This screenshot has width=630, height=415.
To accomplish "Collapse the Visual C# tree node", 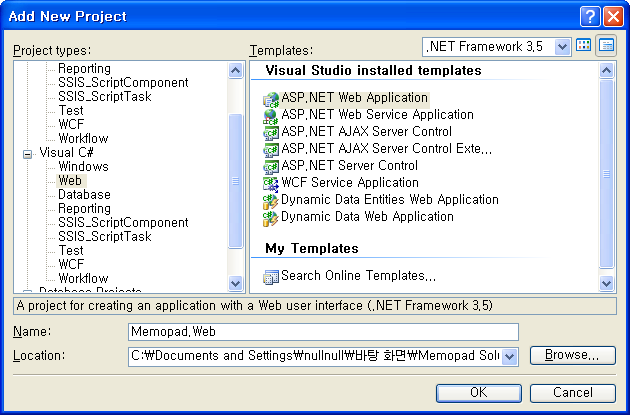I will 27,154.
